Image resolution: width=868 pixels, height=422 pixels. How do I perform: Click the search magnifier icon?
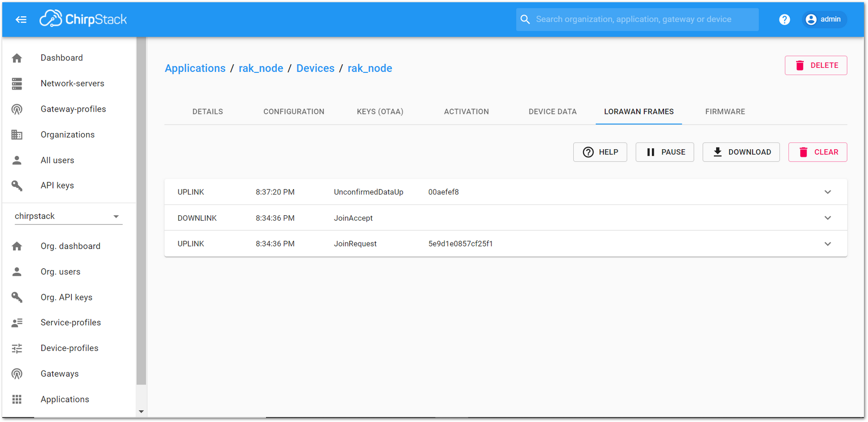(x=525, y=19)
